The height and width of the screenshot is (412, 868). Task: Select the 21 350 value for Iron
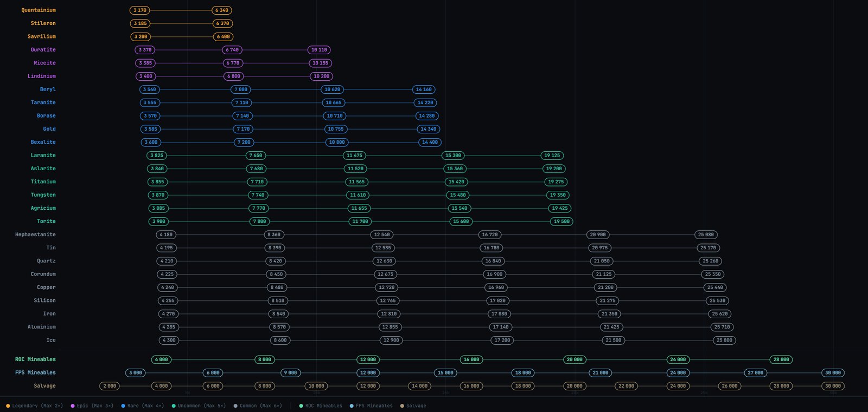pos(609,314)
